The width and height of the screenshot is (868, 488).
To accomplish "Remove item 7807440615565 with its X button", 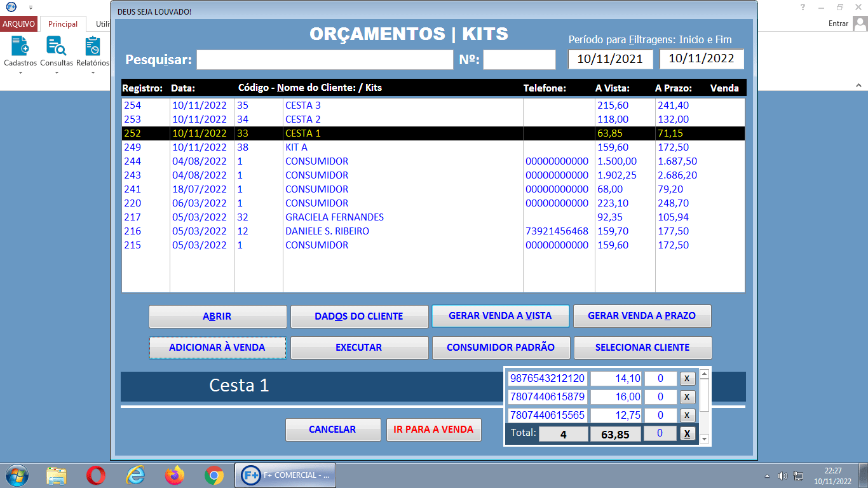I will pyautogui.click(x=688, y=416).
